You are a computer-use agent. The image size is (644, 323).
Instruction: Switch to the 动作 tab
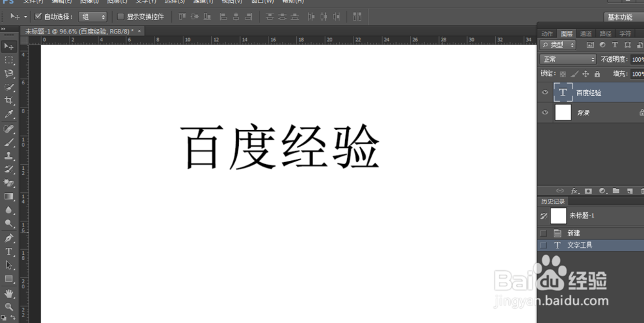click(547, 33)
